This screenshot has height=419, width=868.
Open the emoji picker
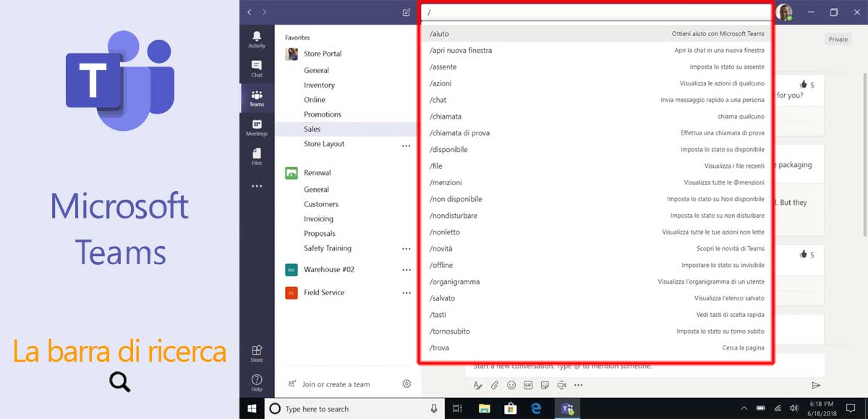coord(511,386)
